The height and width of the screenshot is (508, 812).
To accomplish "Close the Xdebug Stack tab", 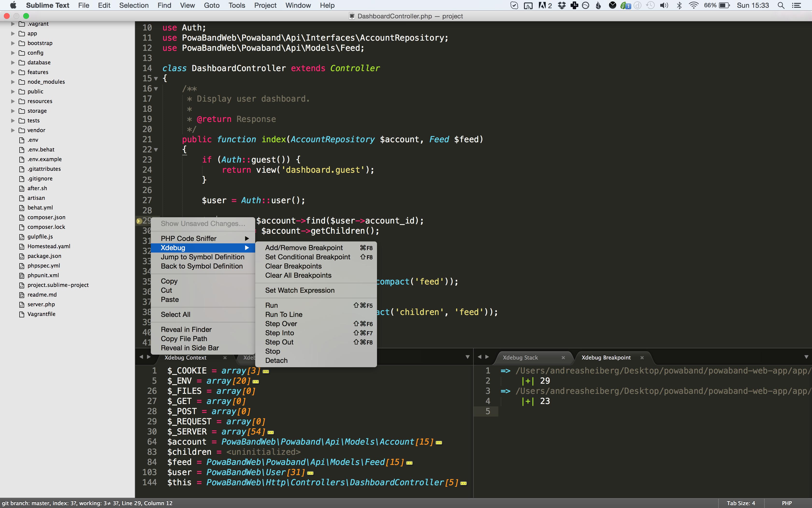I will tap(563, 358).
